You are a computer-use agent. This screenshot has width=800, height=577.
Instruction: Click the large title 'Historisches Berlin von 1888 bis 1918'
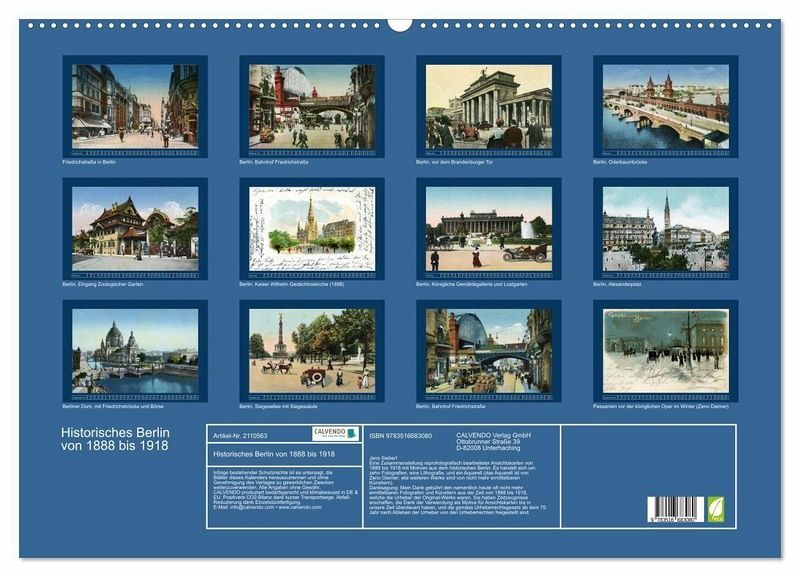[115, 439]
